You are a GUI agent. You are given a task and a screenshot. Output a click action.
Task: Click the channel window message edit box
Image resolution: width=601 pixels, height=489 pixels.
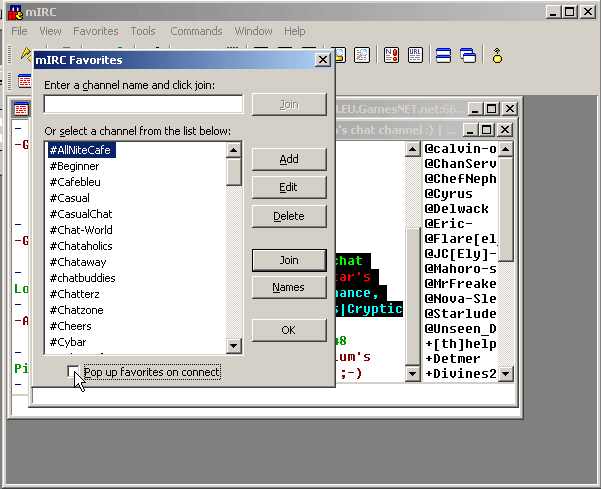pyautogui.click(x=274, y=395)
